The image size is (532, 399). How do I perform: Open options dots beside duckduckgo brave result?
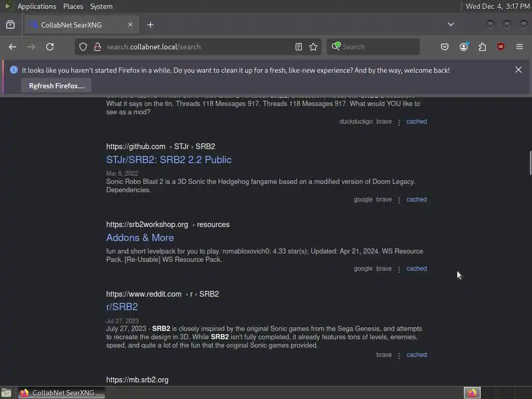click(x=399, y=122)
